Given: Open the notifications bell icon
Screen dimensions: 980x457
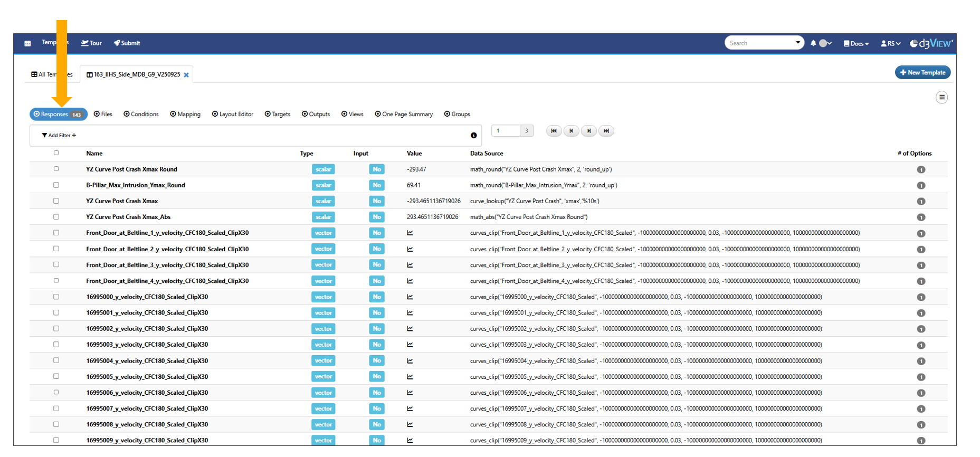Looking at the screenshot, I should click(x=813, y=43).
